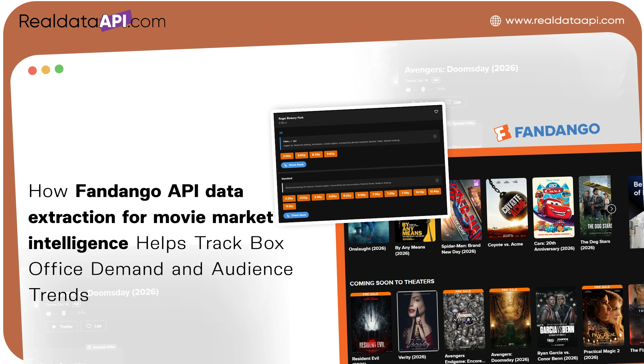The width and height of the screenshot is (644, 364).
Task: Select the 5:50p 3D showtime
Action: click(x=301, y=155)
